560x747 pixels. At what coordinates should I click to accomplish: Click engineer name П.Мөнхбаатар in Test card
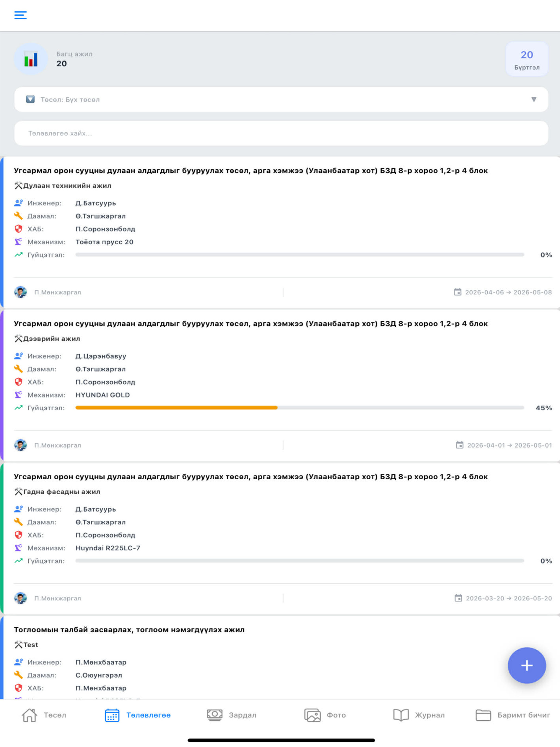pos(101,662)
